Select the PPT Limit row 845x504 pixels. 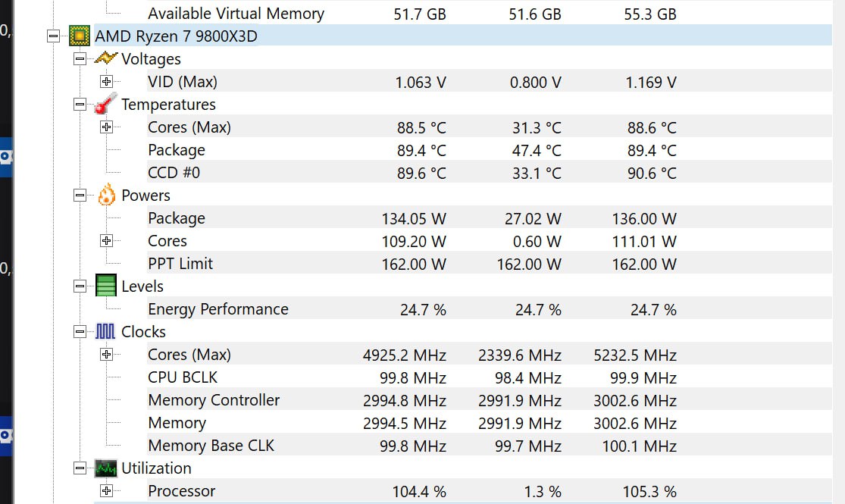click(180, 264)
